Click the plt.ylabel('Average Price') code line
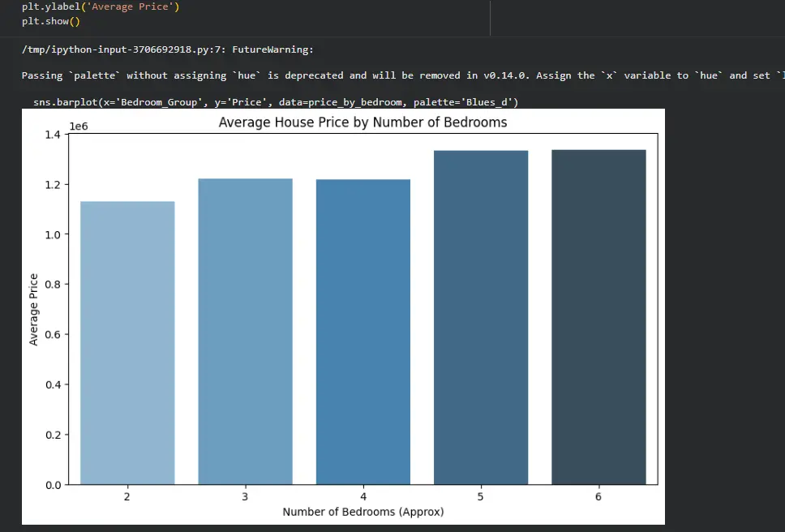 point(100,7)
